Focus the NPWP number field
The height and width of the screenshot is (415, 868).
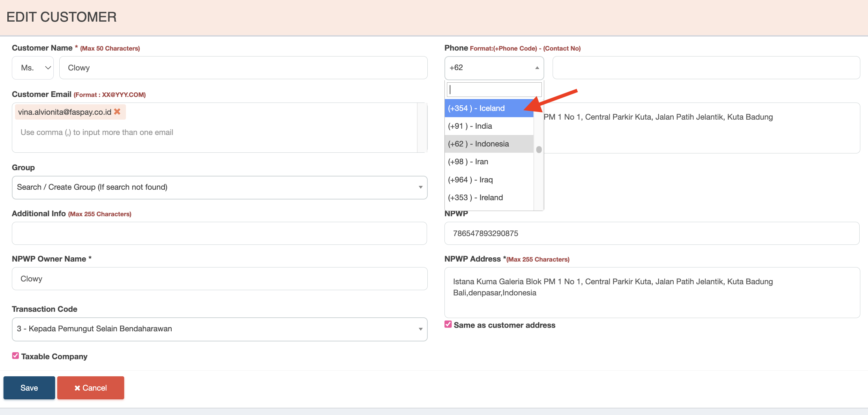click(x=652, y=233)
